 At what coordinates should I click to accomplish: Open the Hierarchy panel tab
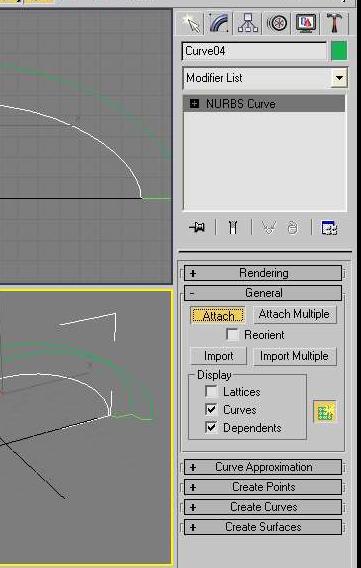coord(248,24)
